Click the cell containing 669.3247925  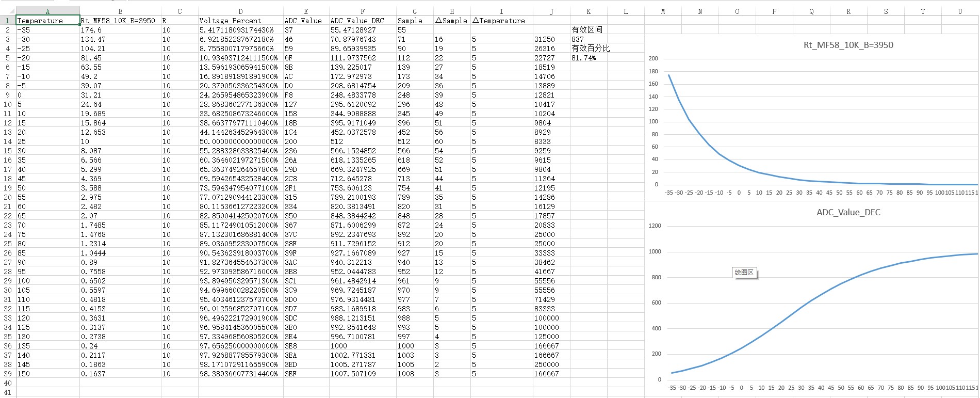tap(362, 169)
